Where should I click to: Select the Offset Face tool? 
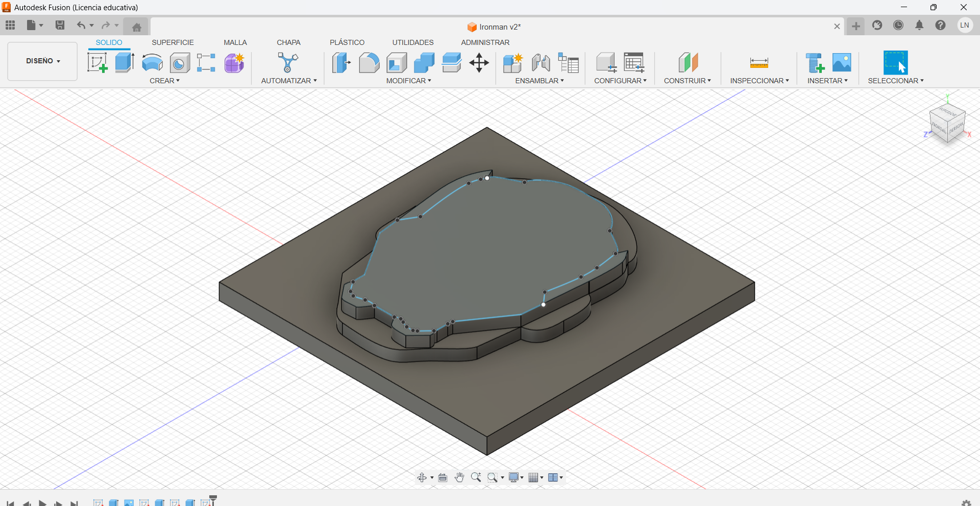click(x=452, y=63)
